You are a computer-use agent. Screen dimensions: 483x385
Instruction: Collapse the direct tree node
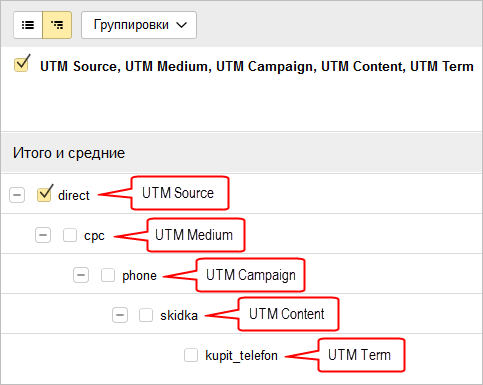click(17, 195)
